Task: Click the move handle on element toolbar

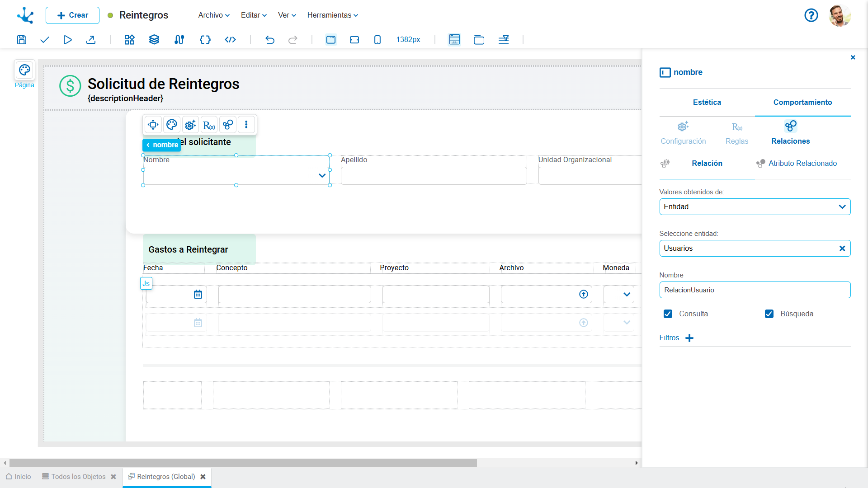Action: tap(153, 125)
